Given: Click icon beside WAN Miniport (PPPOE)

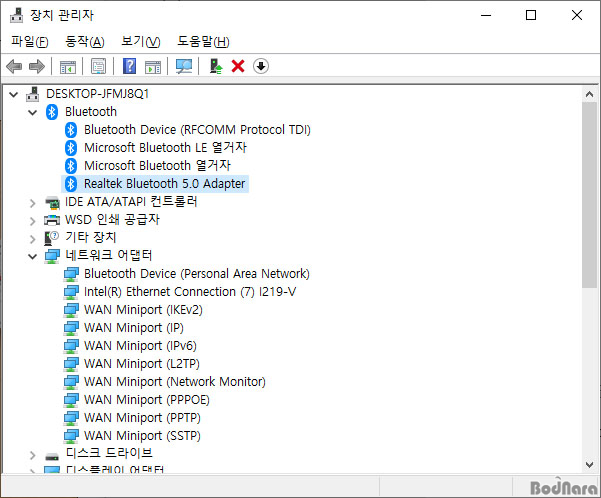Looking at the screenshot, I should click(71, 400).
